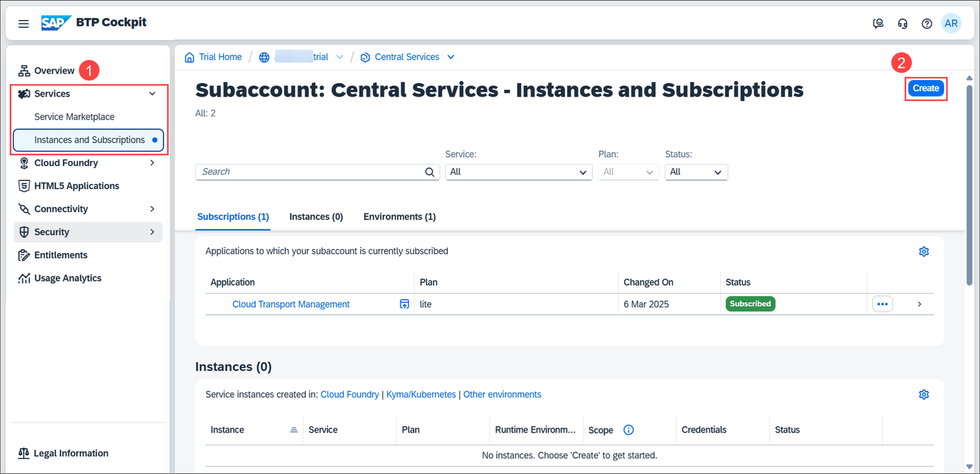
Task: Open the Other environments link
Action: [502, 394]
